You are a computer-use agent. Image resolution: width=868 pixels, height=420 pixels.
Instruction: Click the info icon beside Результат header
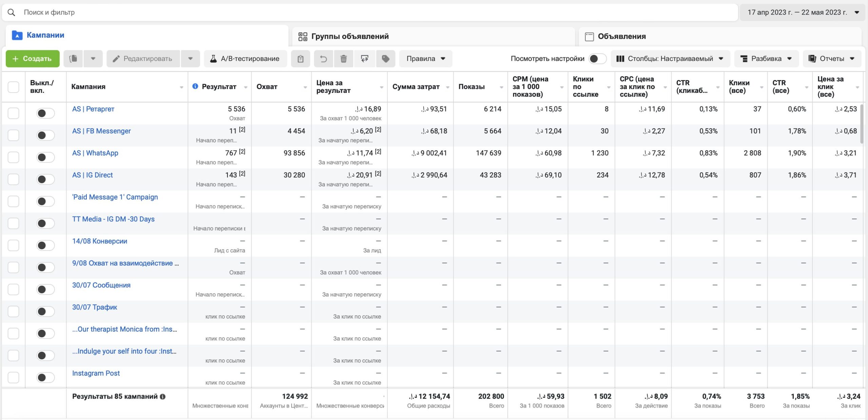click(x=195, y=86)
